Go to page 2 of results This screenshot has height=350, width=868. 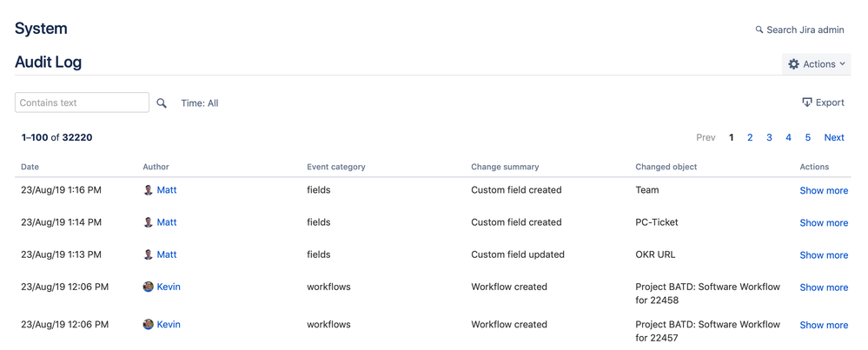tap(750, 137)
